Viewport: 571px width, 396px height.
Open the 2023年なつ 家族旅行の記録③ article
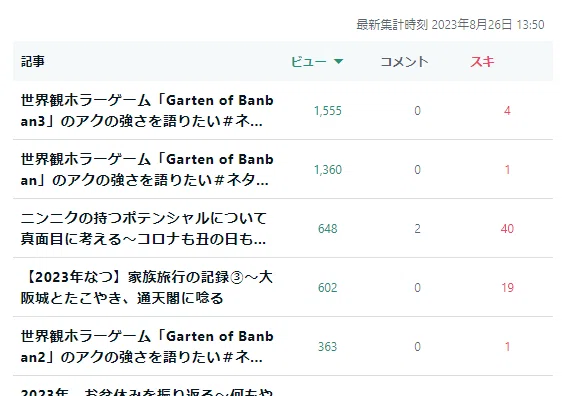tap(146, 287)
